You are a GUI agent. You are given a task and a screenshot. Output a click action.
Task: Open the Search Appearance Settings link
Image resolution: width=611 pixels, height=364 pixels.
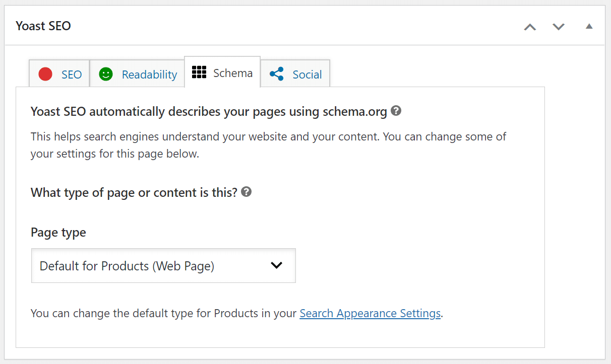point(370,313)
